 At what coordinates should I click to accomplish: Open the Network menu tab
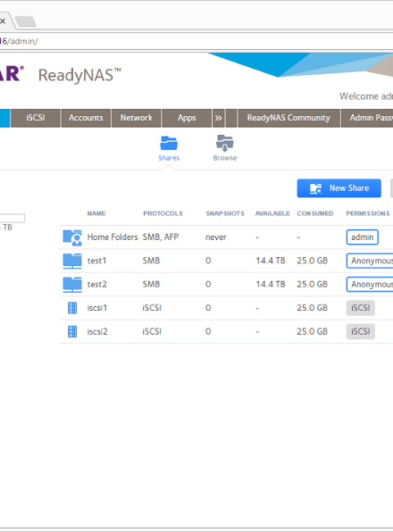point(137,118)
